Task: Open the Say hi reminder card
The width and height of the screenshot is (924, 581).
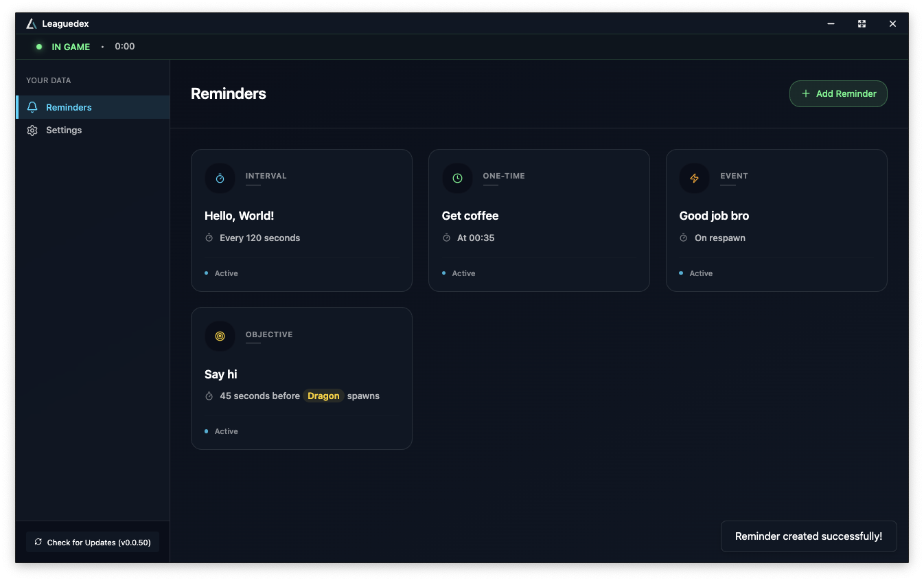Action: pyautogui.click(x=301, y=378)
